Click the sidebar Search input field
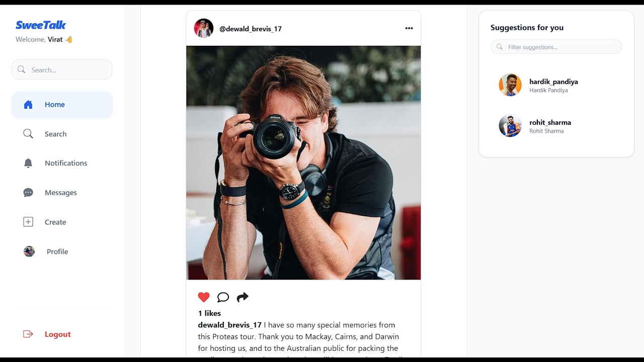 [x=68, y=70]
